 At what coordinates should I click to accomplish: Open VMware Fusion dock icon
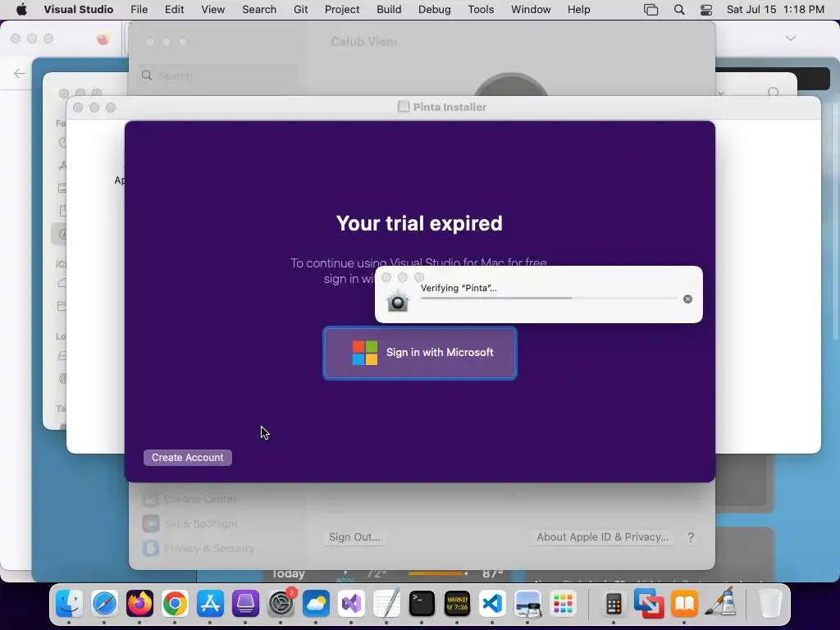tap(649, 604)
